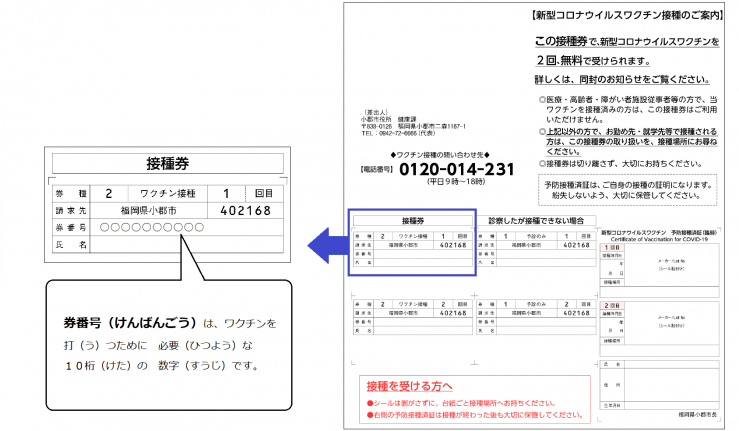Click the 新型コロナウイルスワクチン接種のご案内 header
Image resolution: width=739 pixels, height=431 pixels.
(622, 17)
